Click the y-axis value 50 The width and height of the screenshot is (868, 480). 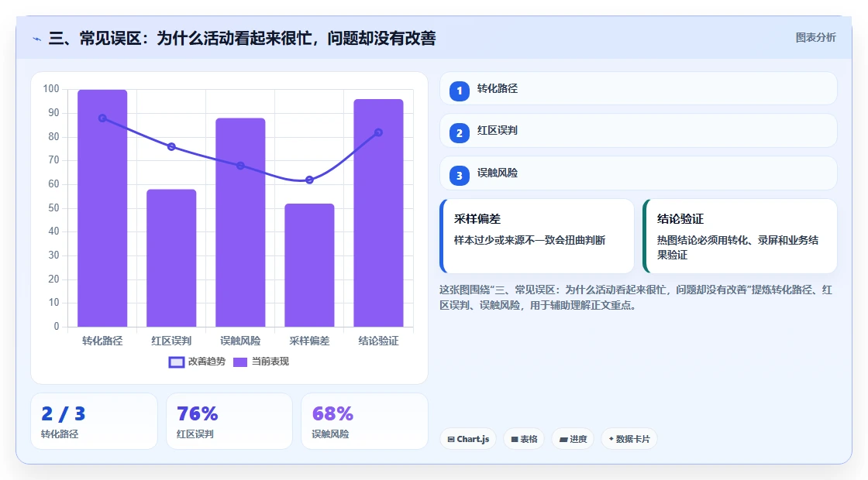click(53, 208)
